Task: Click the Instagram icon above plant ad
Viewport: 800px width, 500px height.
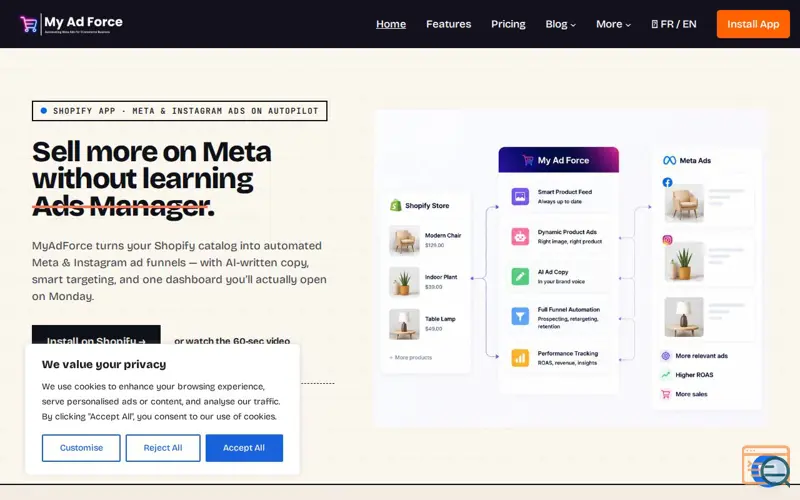Action: point(667,240)
